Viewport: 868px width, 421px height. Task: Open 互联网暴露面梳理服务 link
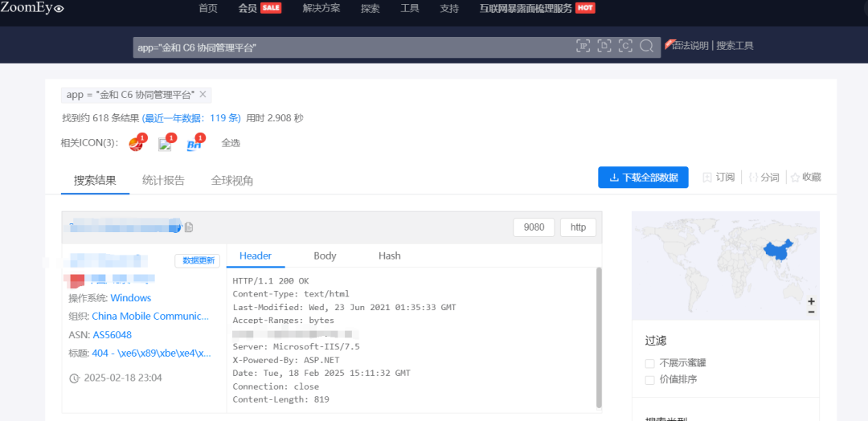[x=526, y=8]
